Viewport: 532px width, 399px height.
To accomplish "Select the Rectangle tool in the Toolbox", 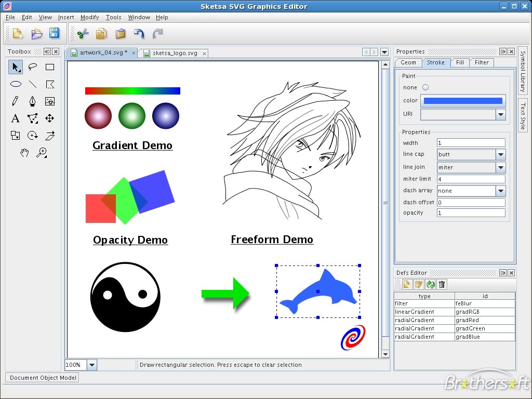I will pos(49,66).
